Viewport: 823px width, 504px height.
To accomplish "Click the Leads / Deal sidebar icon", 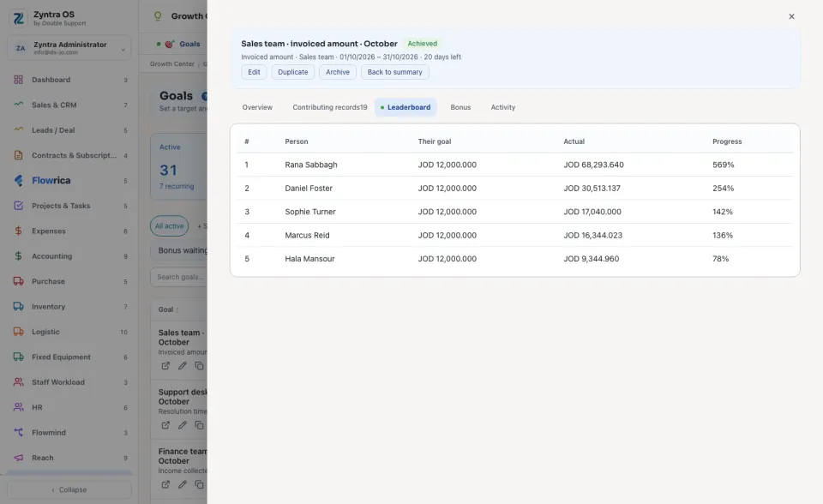I will pyautogui.click(x=18, y=129).
